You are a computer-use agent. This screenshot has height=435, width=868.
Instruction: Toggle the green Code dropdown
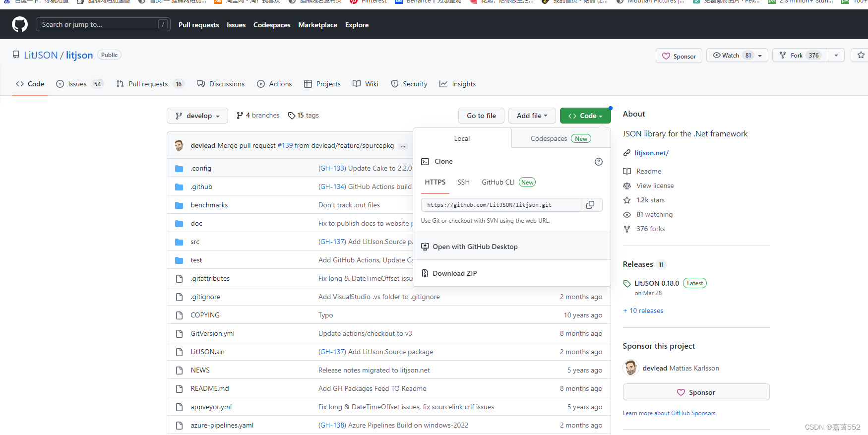[585, 116]
